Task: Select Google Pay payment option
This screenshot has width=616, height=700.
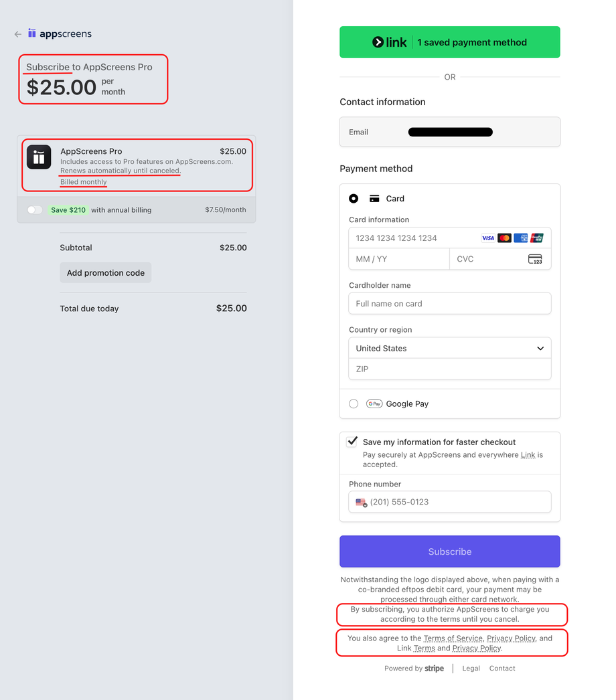Action: click(x=354, y=404)
